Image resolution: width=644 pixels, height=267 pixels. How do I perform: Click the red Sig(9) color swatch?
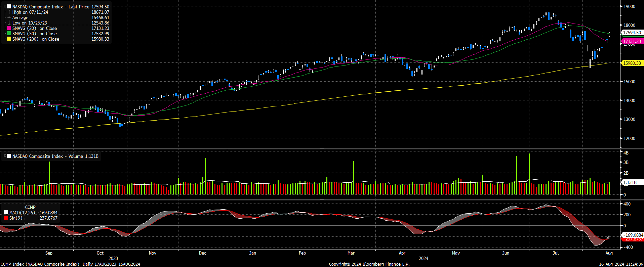coord(6,218)
